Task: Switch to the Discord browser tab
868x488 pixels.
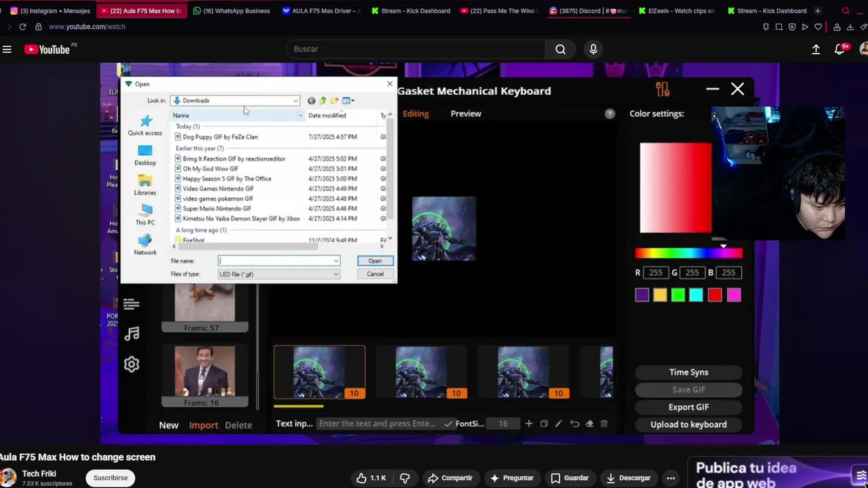Action: tap(589, 11)
